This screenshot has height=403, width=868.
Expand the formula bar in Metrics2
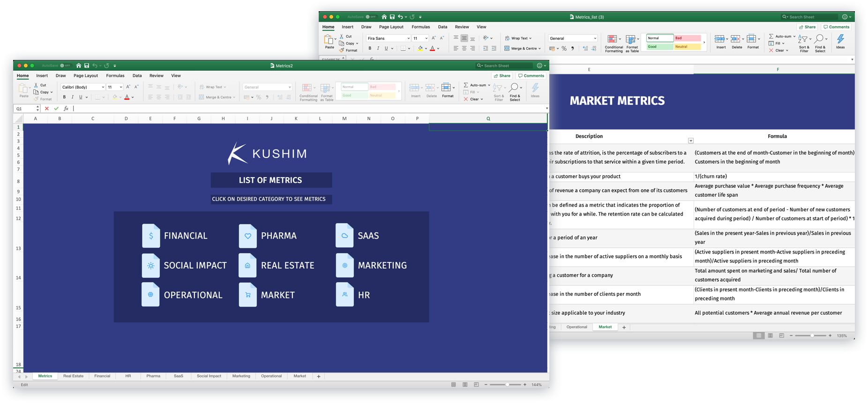click(x=546, y=108)
